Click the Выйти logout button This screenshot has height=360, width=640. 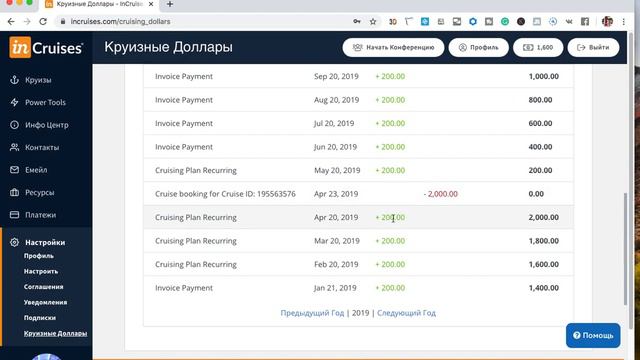[x=593, y=47]
